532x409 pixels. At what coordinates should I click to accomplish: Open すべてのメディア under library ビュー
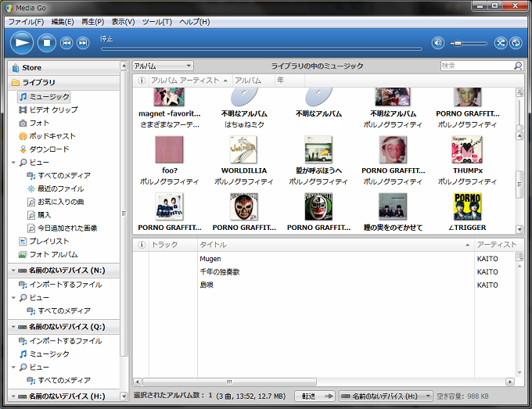coord(59,176)
